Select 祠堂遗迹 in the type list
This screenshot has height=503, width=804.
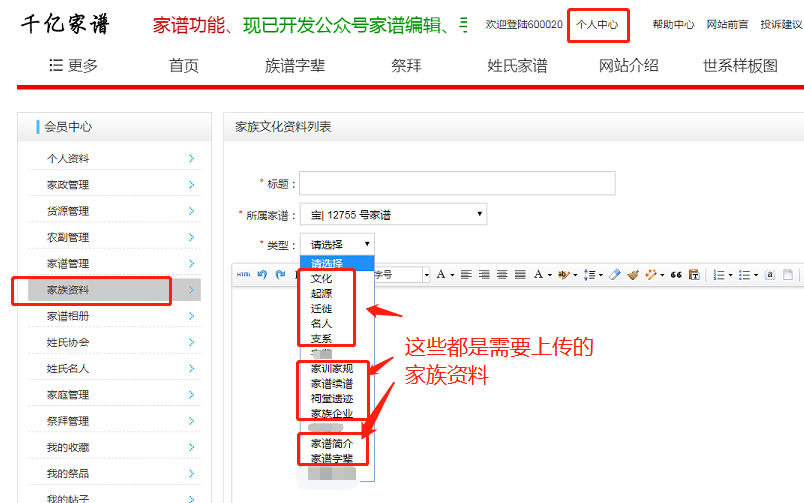tap(332, 398)
